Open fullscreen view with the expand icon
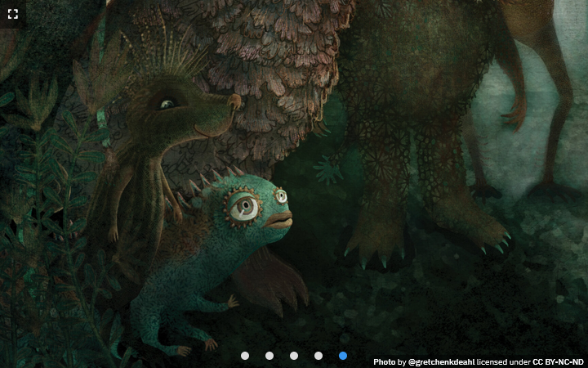588x368 pixels. [x=13, y=14]
